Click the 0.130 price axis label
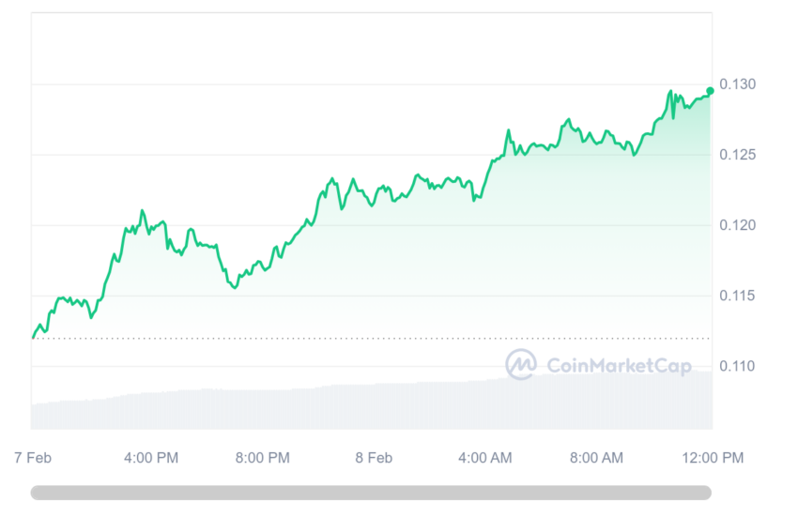The width and height of the screenshot is (798, 532). [x=737, y=84]
